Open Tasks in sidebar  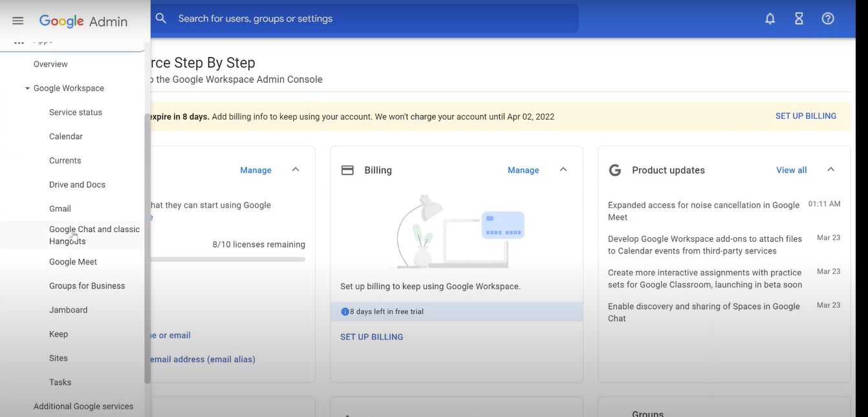point(60,382)
